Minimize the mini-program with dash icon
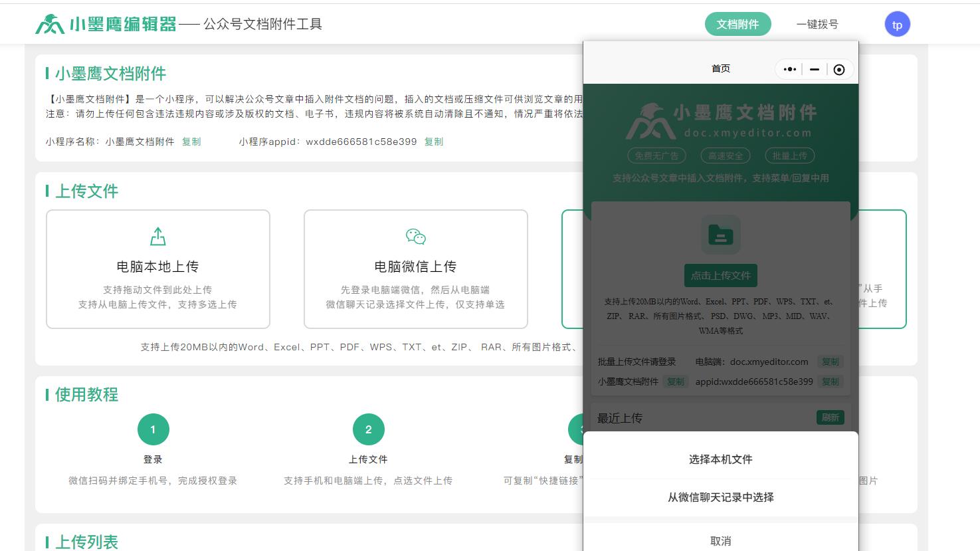980x551 pixels. (815, 69)
